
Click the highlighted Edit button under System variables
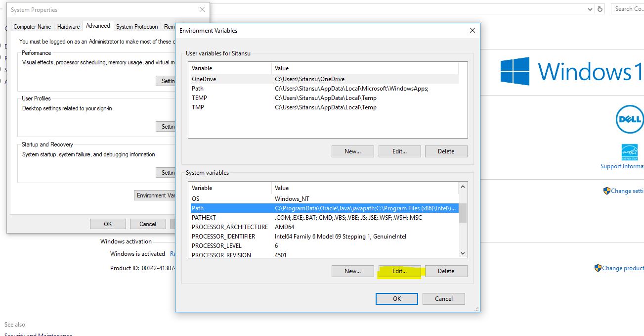click(399, 271)
